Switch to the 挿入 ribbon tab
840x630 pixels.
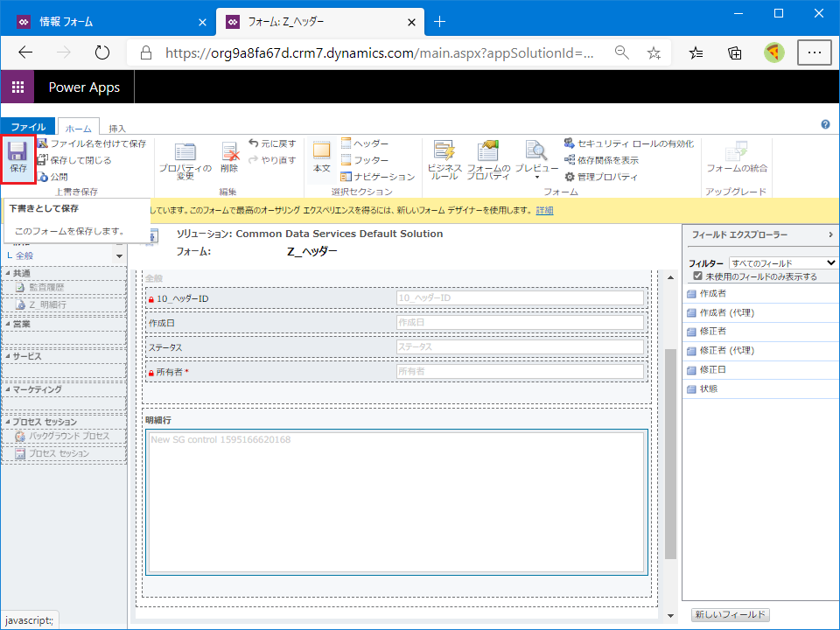point(116,128)
